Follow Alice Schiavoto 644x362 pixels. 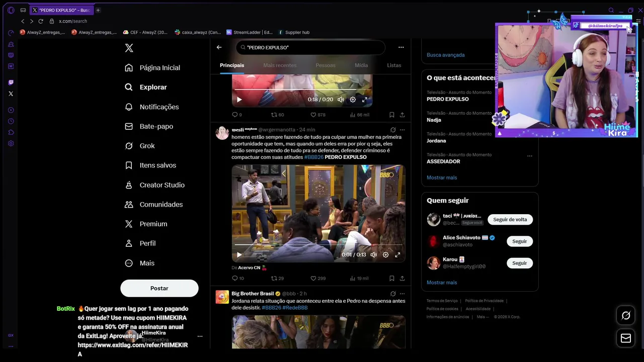(519, 241)
